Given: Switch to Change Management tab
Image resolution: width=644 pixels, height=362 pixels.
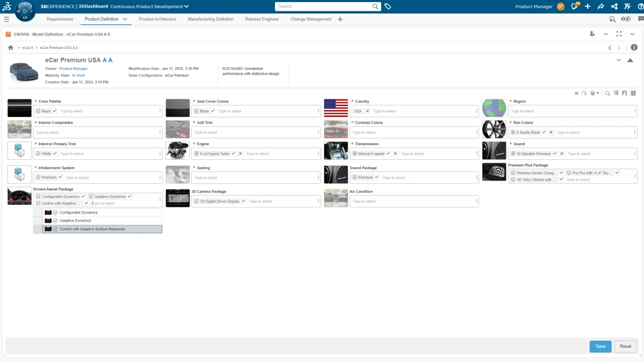Looking at the screenshot, I should click(311, 19).
